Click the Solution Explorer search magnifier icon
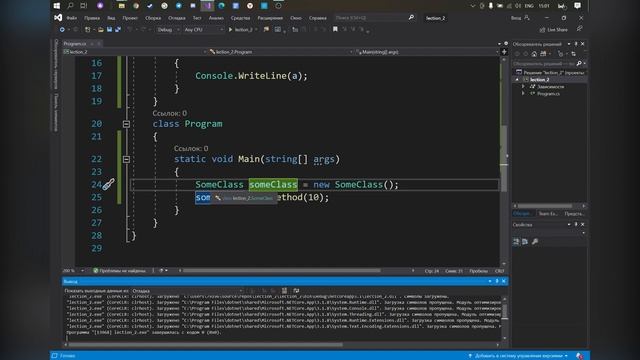Screen dimensions: 640x360 pyautogui.click(x=579, y=64)
